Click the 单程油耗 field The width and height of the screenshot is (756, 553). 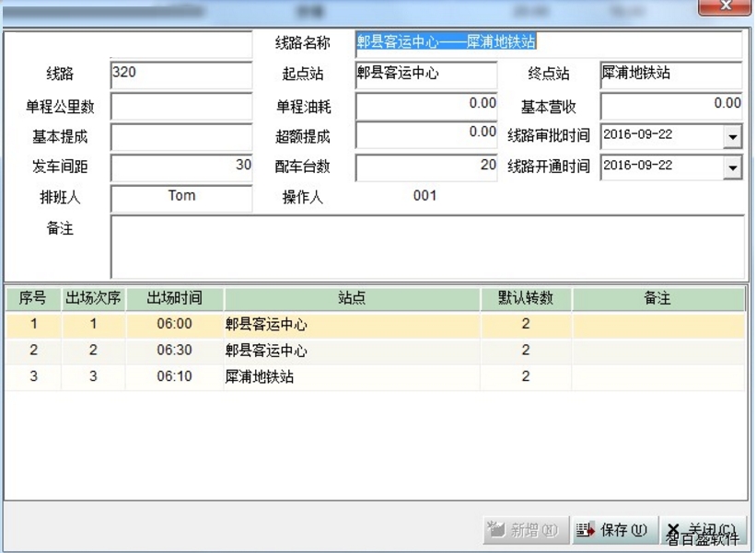point(426,106)
